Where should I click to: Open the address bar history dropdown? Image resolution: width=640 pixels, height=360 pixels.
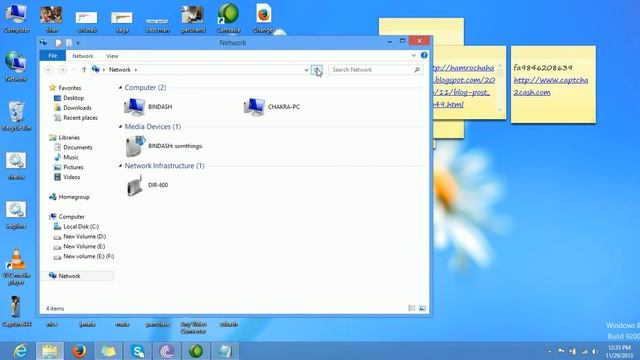(306, 70)
